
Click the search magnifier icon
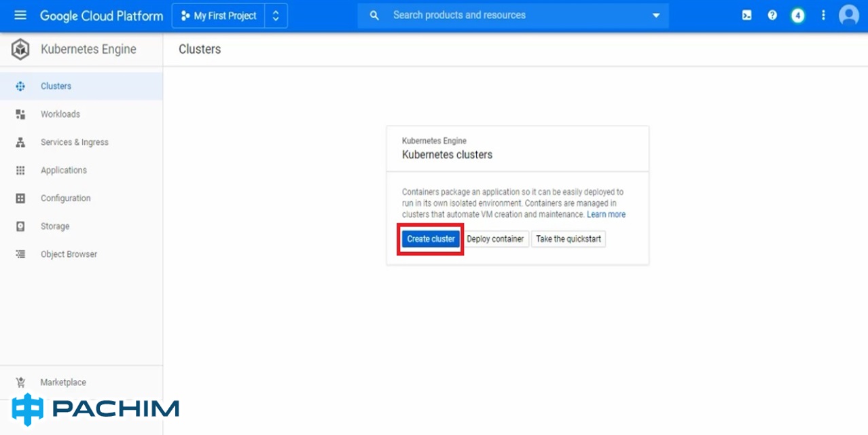point(374,15)
